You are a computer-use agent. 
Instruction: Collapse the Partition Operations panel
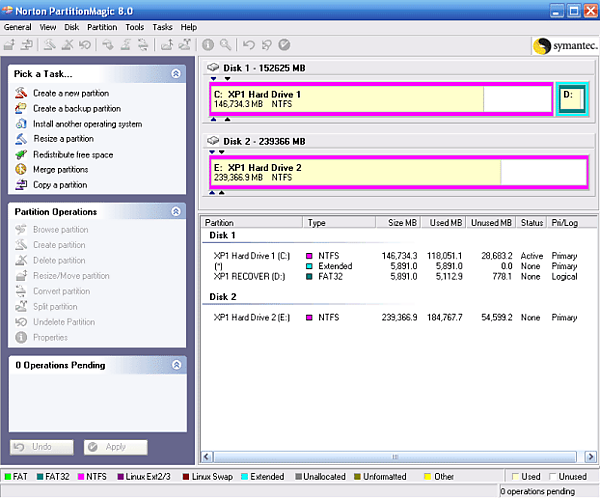(x=176, y=212)
